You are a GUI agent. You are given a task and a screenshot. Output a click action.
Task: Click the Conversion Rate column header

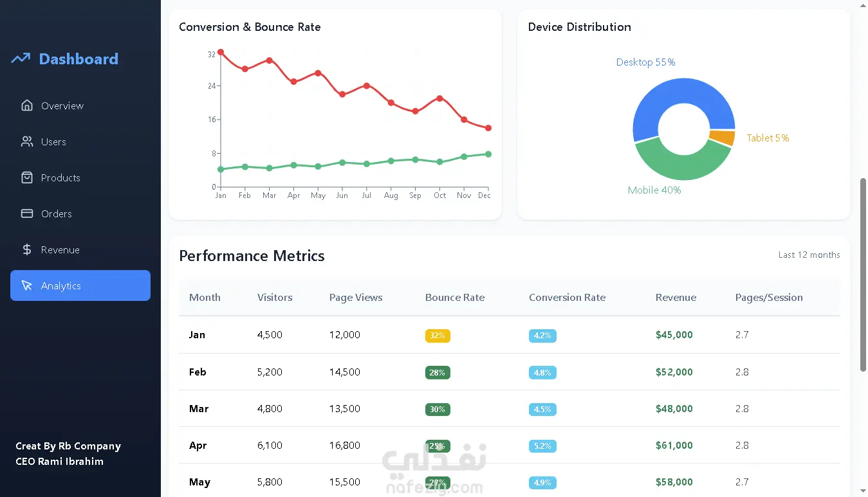coord(567,298)
